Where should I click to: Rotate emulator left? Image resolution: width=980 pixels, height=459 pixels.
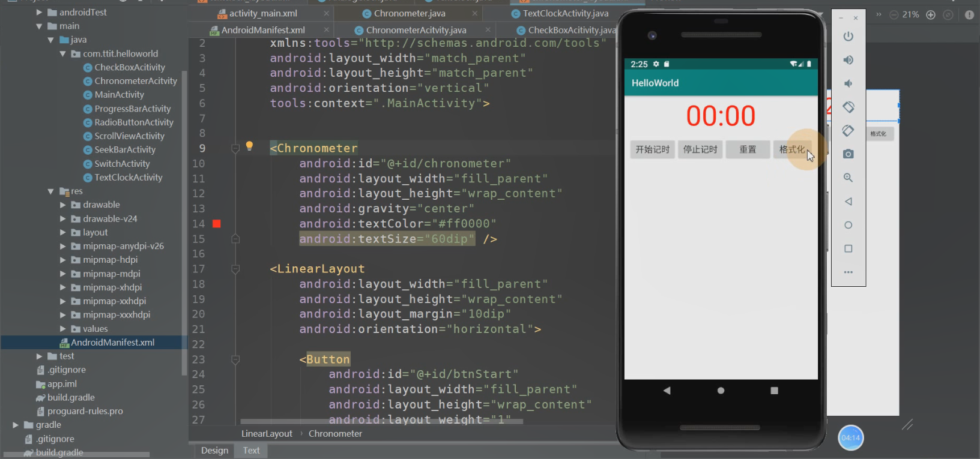[x=848, y=107]
